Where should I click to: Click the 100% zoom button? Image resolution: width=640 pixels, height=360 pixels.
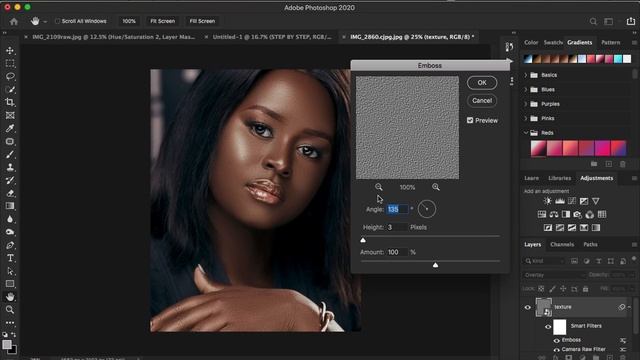click(x=129, y=21)
